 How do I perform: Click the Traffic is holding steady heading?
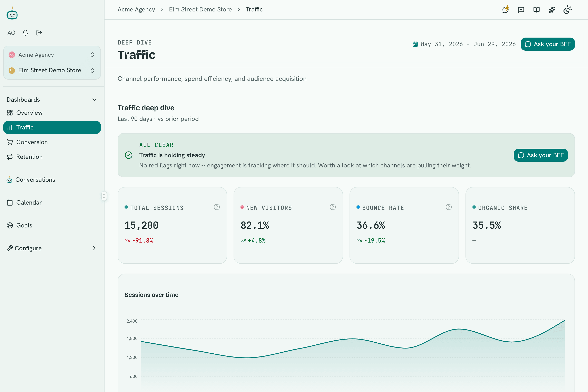pos(172,155)
